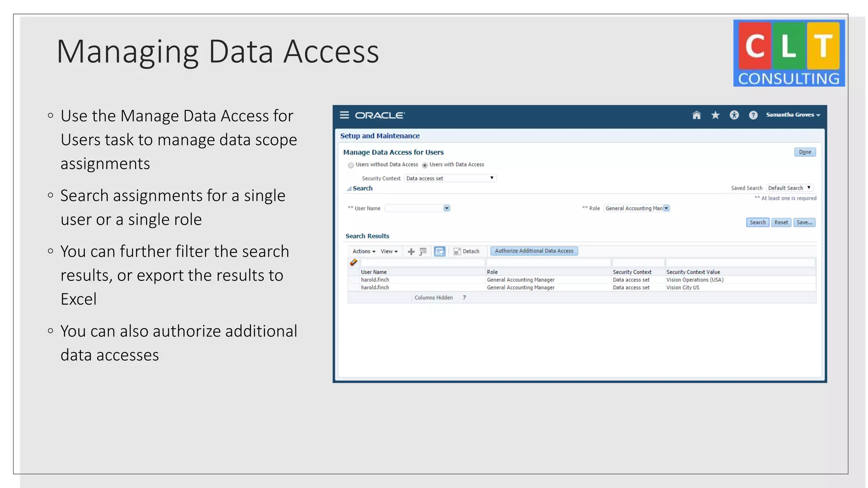The width and height of the screenshot is (868, 488).
Task: Click the Help question mark icon
Action: (753, 115)
